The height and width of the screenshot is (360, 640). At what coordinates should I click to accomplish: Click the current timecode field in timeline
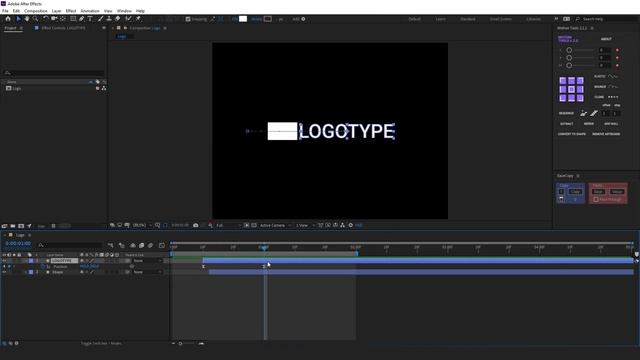18,244
